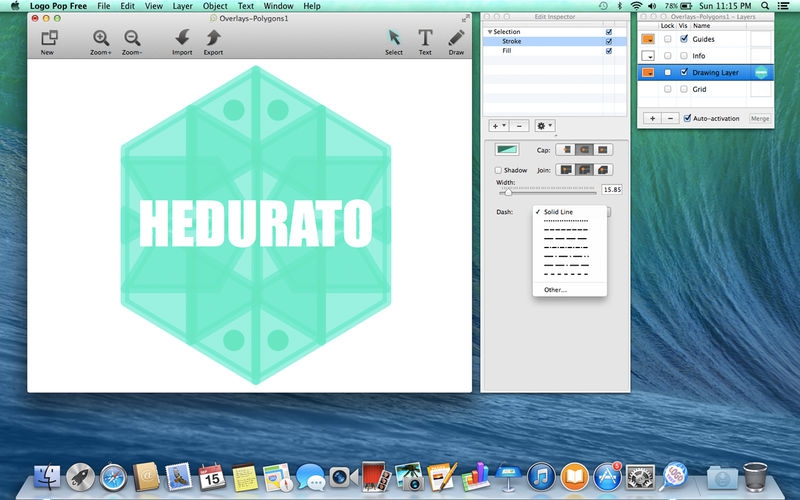
Task: Click minus button in Edit Inspector
Action: coord(519,126)
